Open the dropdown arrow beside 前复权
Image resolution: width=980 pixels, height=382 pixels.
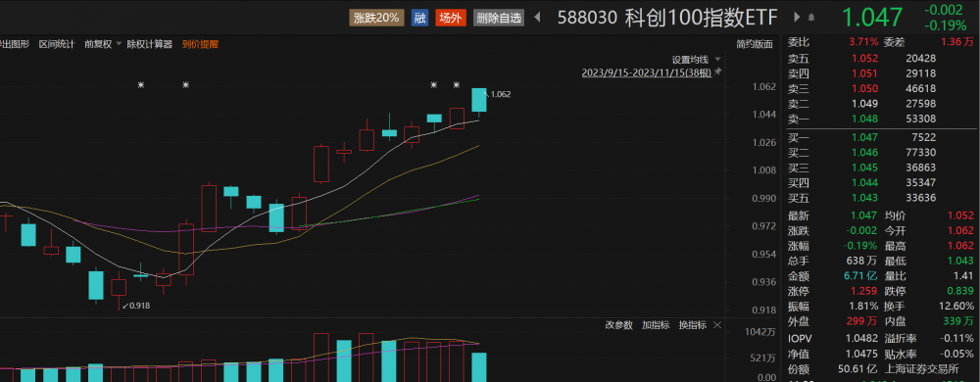coord(119,44)
